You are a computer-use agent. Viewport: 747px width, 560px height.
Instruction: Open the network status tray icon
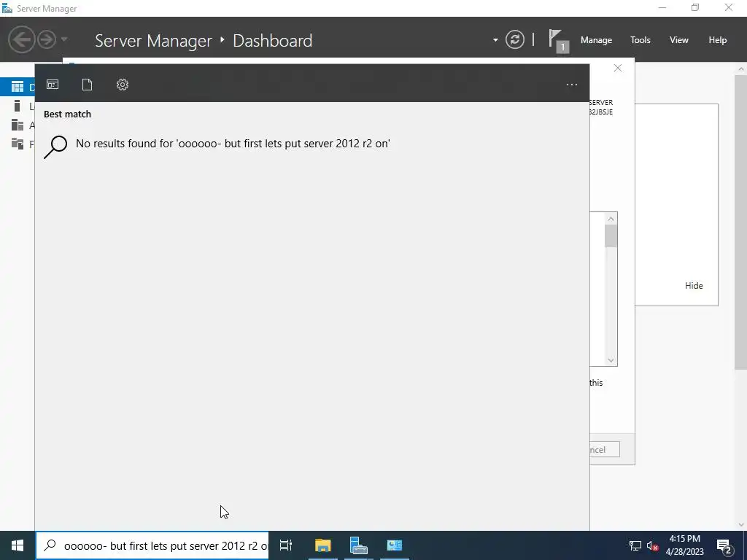coord(635,545)
